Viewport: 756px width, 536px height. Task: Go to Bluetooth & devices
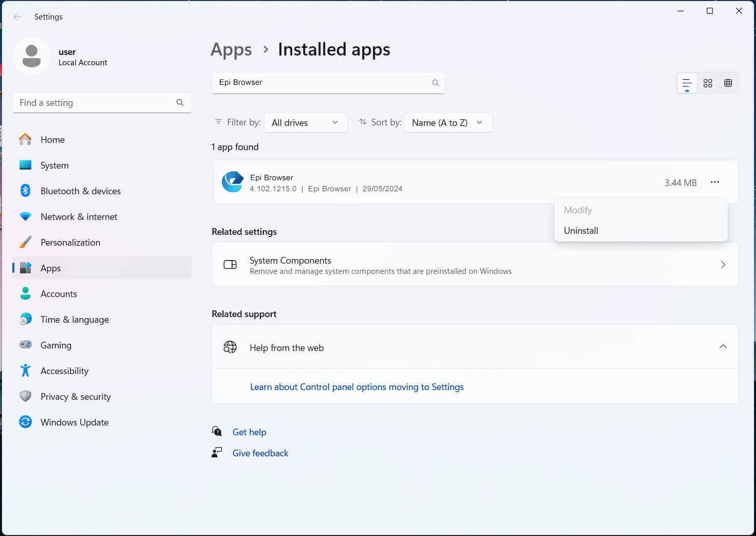tap(102, 191)
